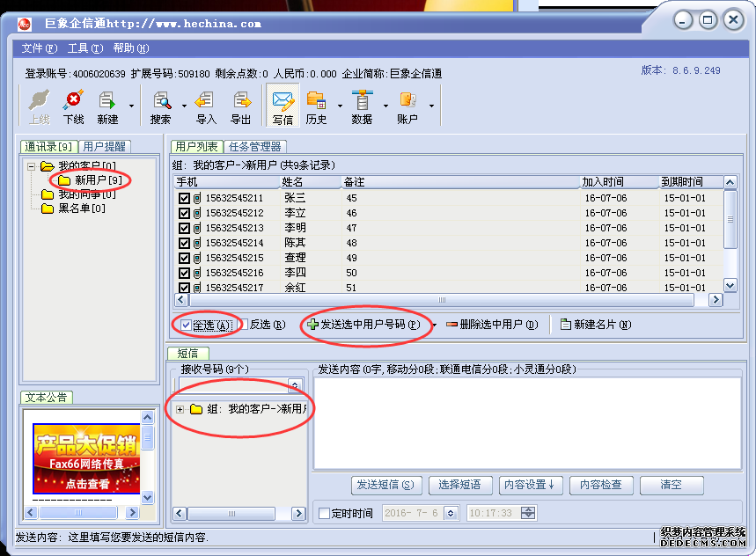Viewport: 756px width, 556px height.
Task: Click the 新建 (new) toolbar icon
Action: [107, 106]
